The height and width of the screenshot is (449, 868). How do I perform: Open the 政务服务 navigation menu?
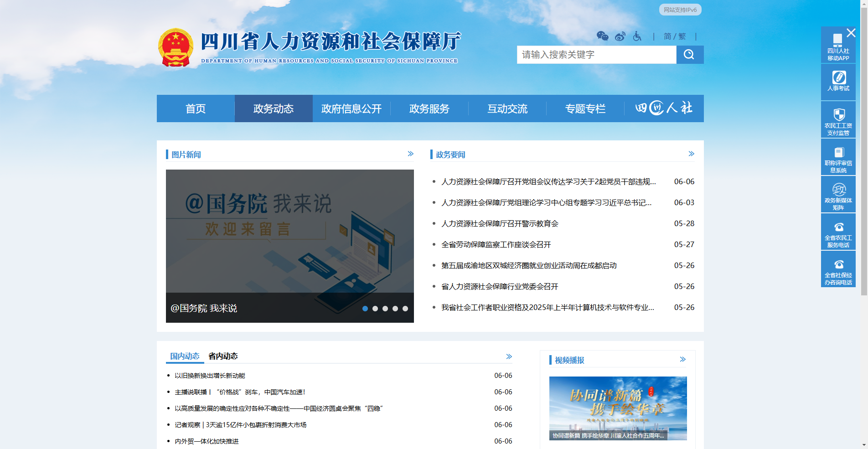pyautogui.click(x=429, y=108)
